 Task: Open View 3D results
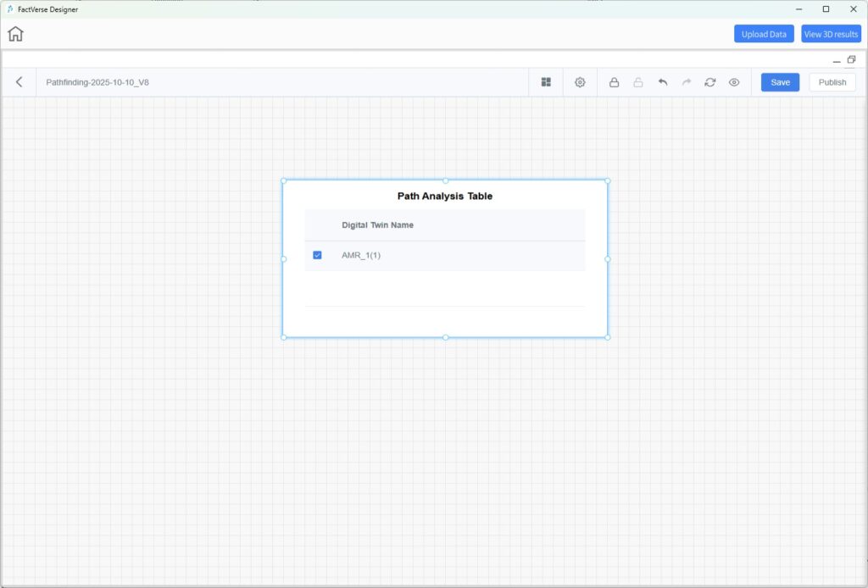pyautogui.click(x=831, y=34)
